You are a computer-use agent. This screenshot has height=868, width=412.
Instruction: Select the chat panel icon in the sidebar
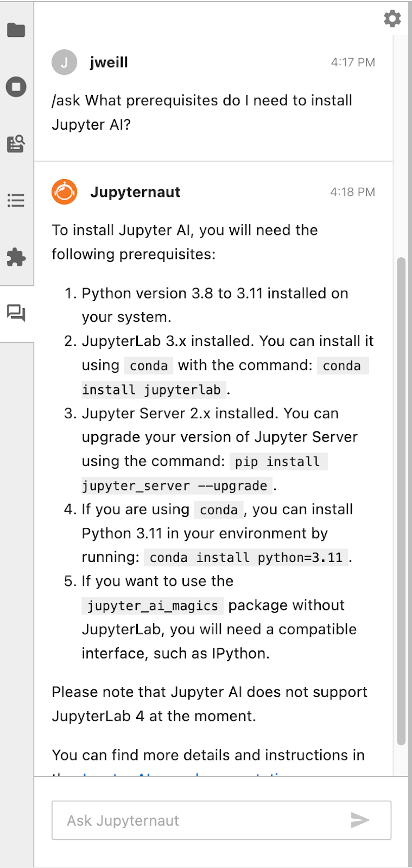(x=16, y=314)
